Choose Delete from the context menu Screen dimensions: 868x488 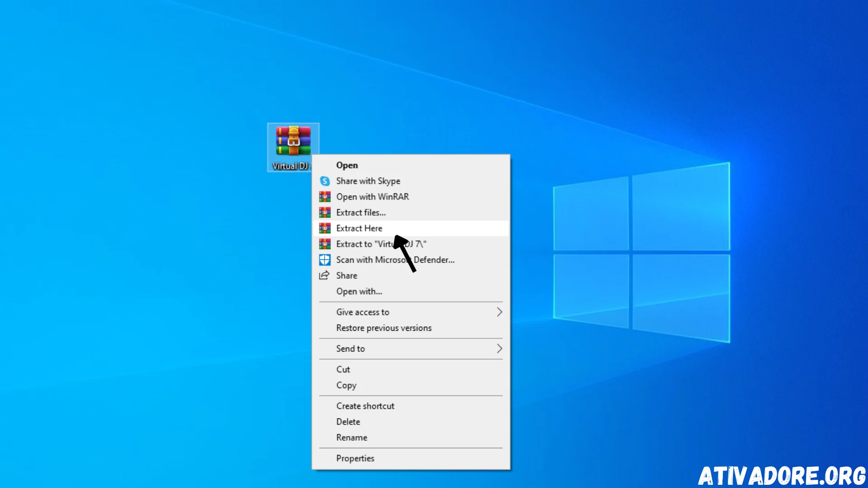pos(410,422)
